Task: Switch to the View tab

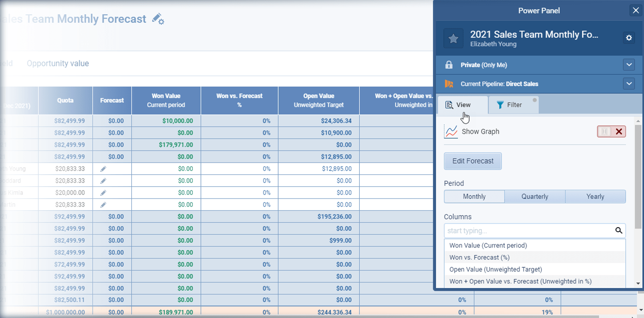Action: coord(463,105)
